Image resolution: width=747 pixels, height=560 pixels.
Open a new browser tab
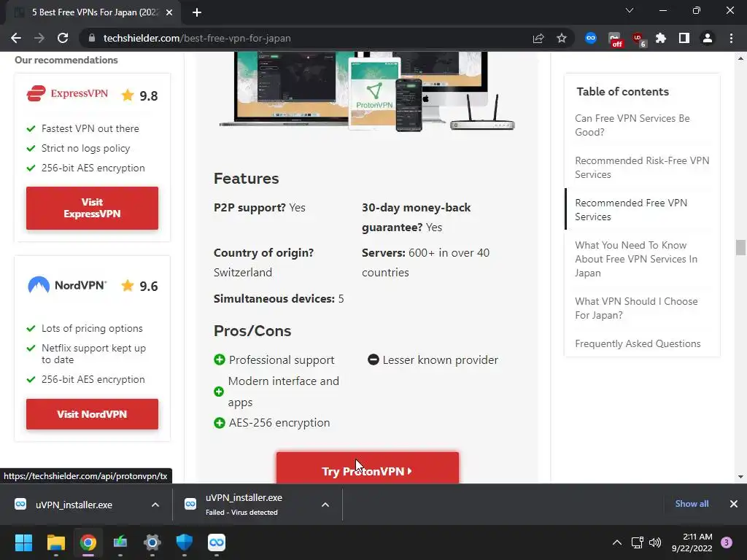(197, 12)
